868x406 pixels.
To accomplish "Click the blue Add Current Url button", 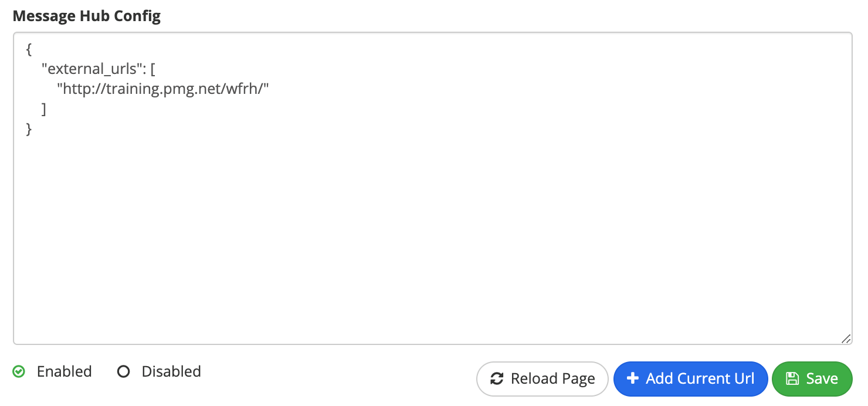I will click(690, 379).
